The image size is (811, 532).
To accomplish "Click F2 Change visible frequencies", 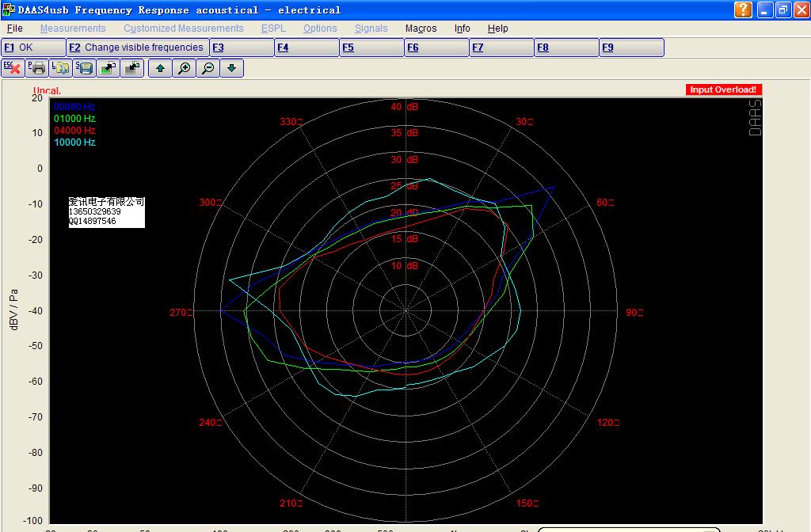I will point(138,47).
